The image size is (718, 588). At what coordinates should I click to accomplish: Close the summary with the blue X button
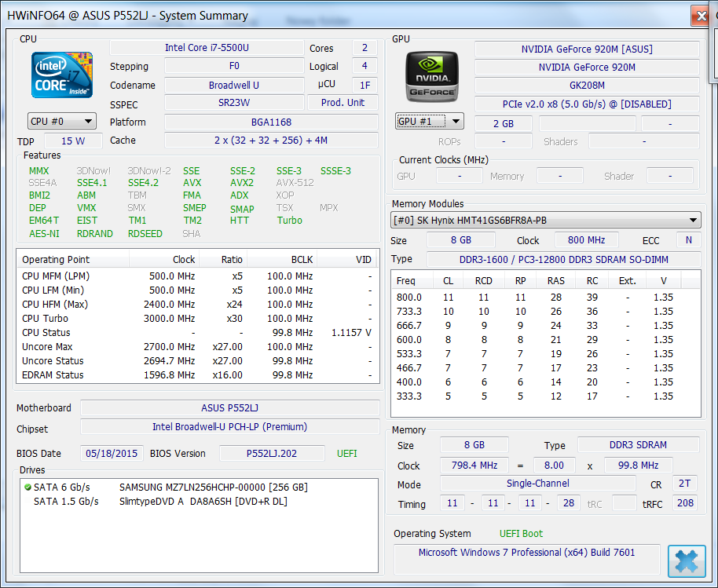[x=687, y=561]
